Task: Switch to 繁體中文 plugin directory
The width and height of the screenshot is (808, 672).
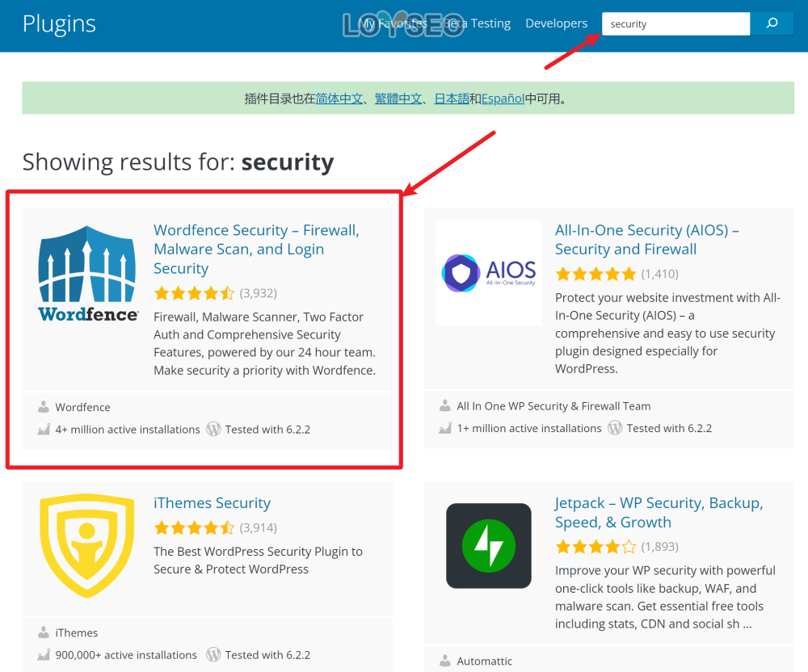Action: [x=398, y=99]
